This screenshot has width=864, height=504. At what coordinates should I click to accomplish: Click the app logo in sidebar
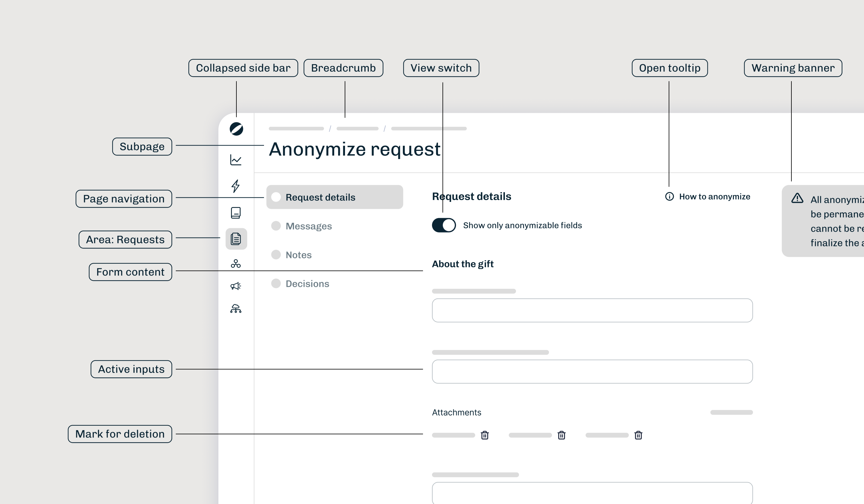pyautogui.click(x=236, y=129)
